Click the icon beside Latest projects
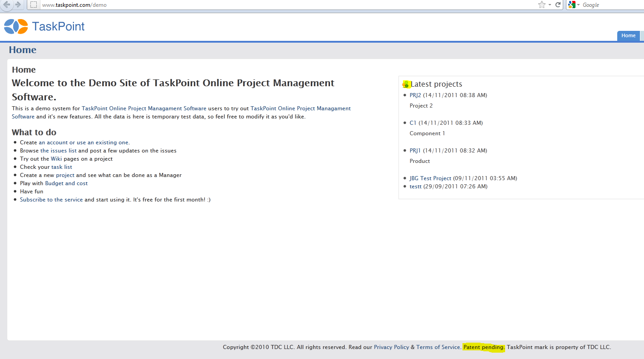This screenshot has width=644, height=359. coord(406,84)
